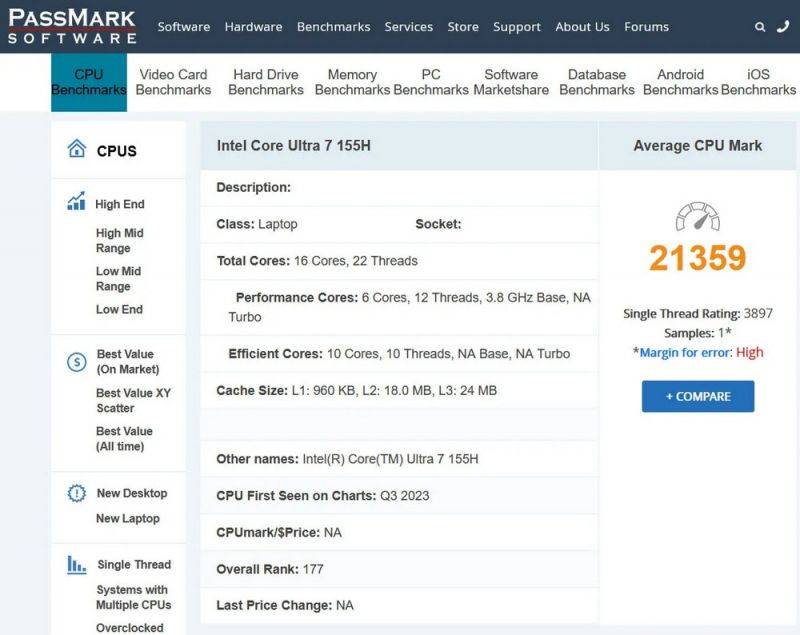Click the CPUmark/$Price NA row
This screenshot has height=635, width=800.
point(279,532)
